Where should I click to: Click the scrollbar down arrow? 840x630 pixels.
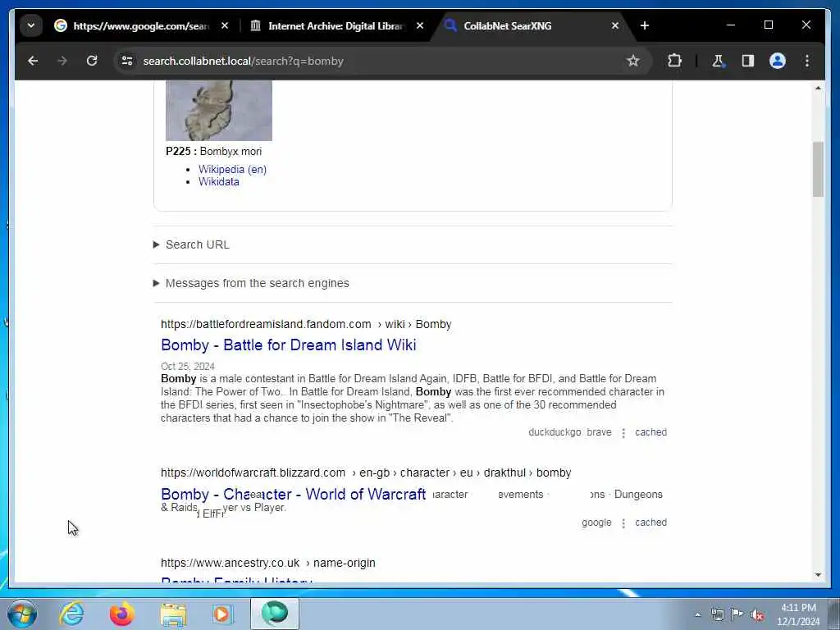818,575
